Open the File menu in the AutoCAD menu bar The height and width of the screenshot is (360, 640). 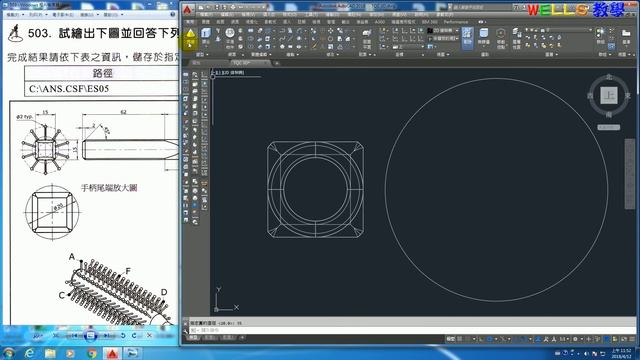click(206, 15)
